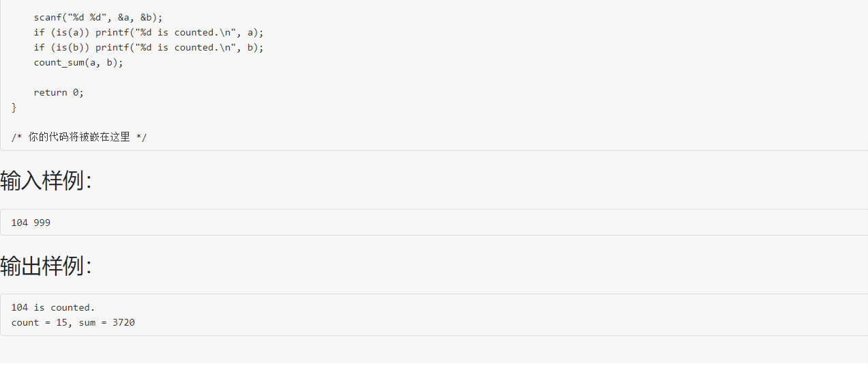Viewport: 868px width, 368px height.
Task: Click the 你的代码将被嵌在这里 comment
Action: (x=79, y=137)
